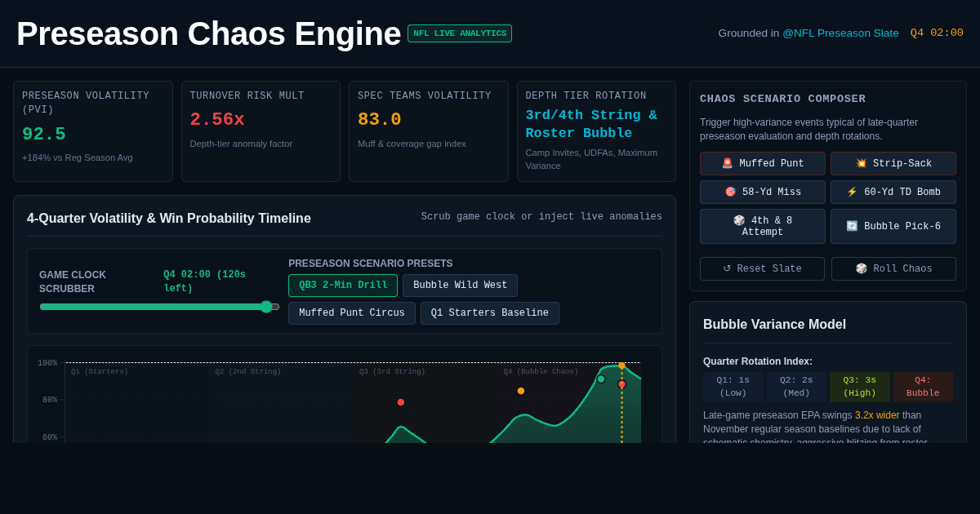Click the Preseason Volatility value 92.5

pyautogui.click(x=44, y=135)
